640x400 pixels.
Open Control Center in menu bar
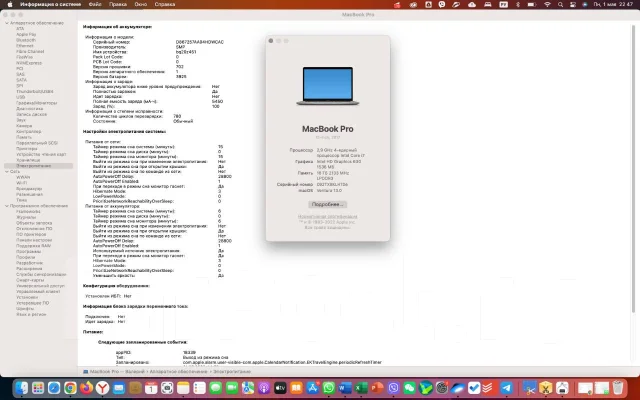(573, 4)
